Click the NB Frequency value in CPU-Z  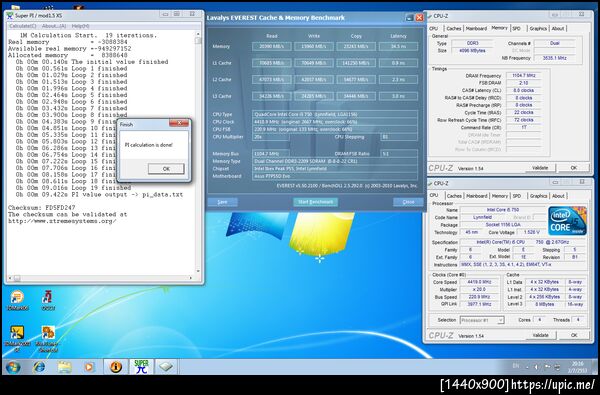[x=555, y=58]
